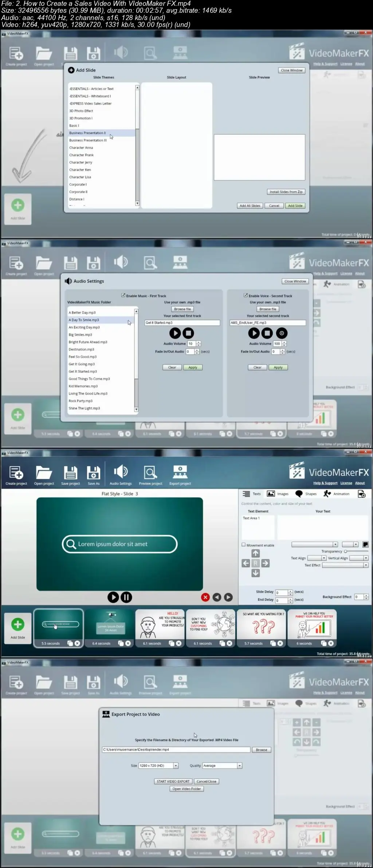Screen dimensions: 373x868
Task: Open the wide font dropdown right of Movement enable
Action: pyautogui.click(x=315, y=544)
